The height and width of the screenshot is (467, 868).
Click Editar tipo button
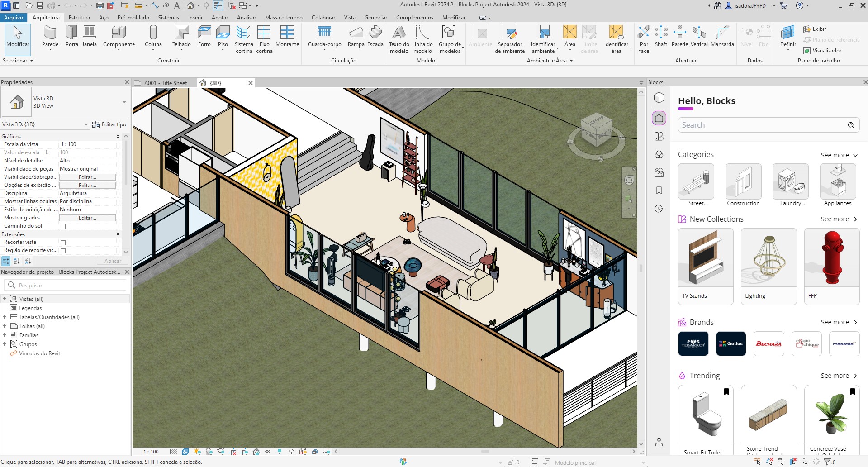109,124
